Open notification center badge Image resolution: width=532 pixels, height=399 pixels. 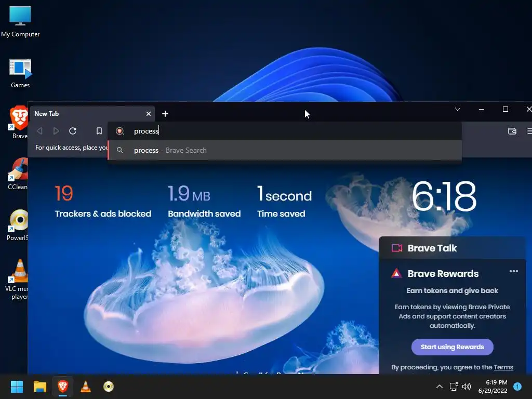(x=517, y=387)
